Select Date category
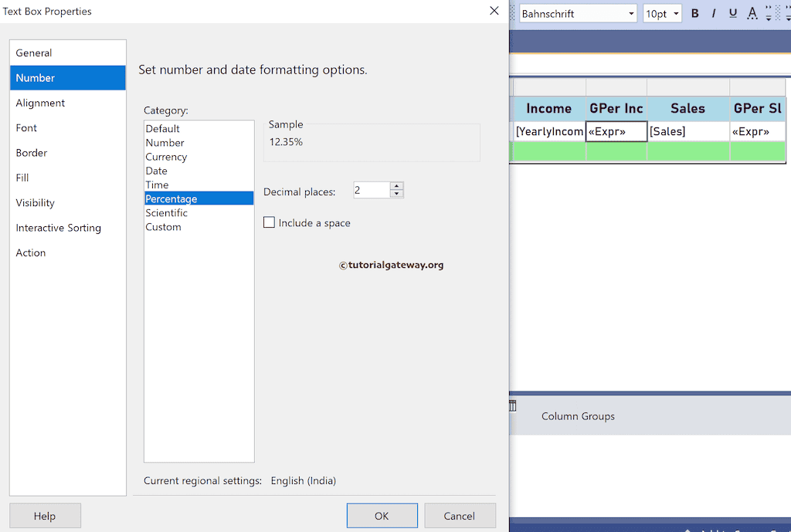This screenshot has height=532, width=791. coord(199,171)
